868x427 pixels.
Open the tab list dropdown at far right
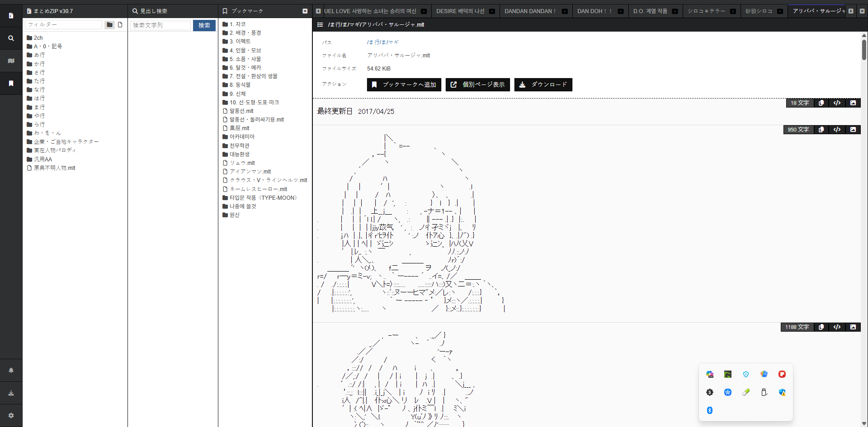point(862,11)
